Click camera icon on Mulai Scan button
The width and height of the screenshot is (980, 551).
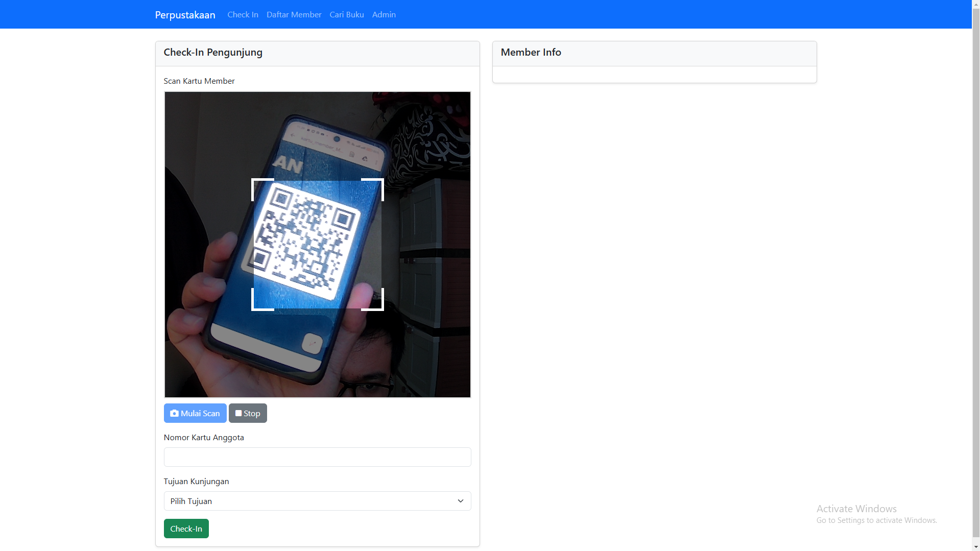pos(174,413)
